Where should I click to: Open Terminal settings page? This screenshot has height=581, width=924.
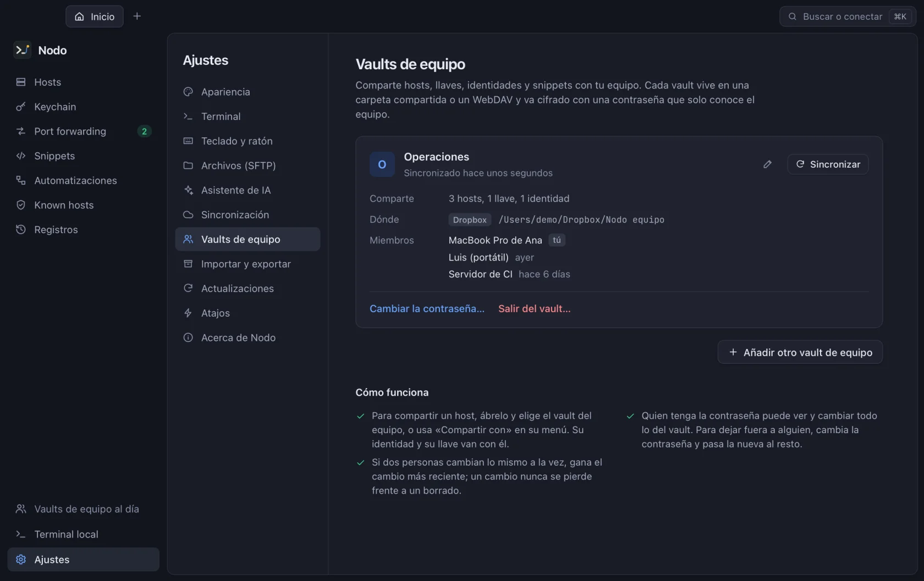click(x=248, y=117)
